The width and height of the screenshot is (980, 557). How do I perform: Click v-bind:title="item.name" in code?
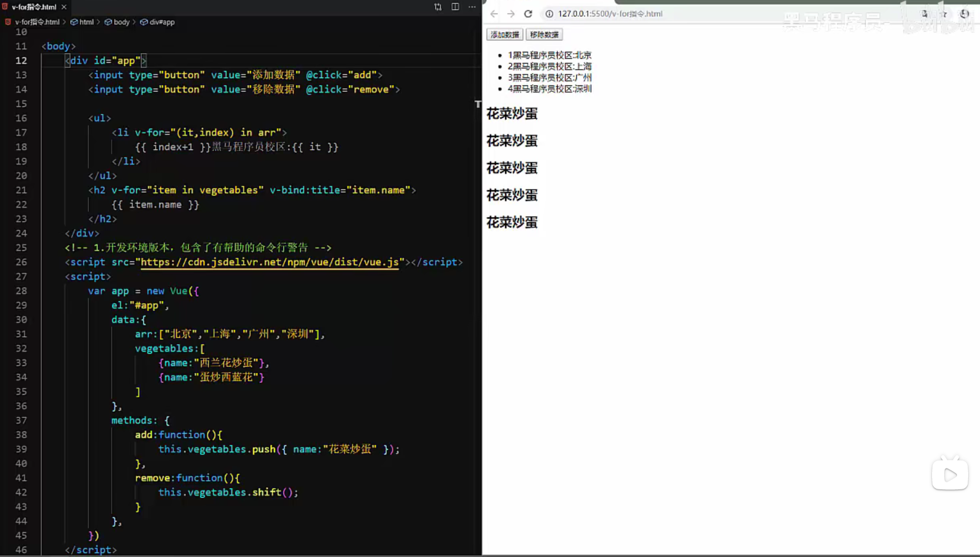pyautogui.click(x=340, y=190)
